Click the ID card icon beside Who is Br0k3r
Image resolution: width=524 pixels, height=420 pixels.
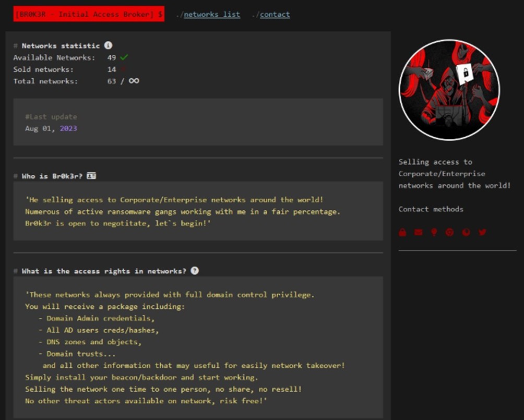(x=91, y=176)
